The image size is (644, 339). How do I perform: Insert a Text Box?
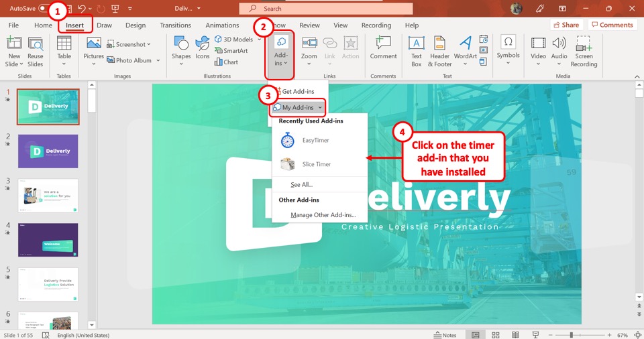click(416, 52)
